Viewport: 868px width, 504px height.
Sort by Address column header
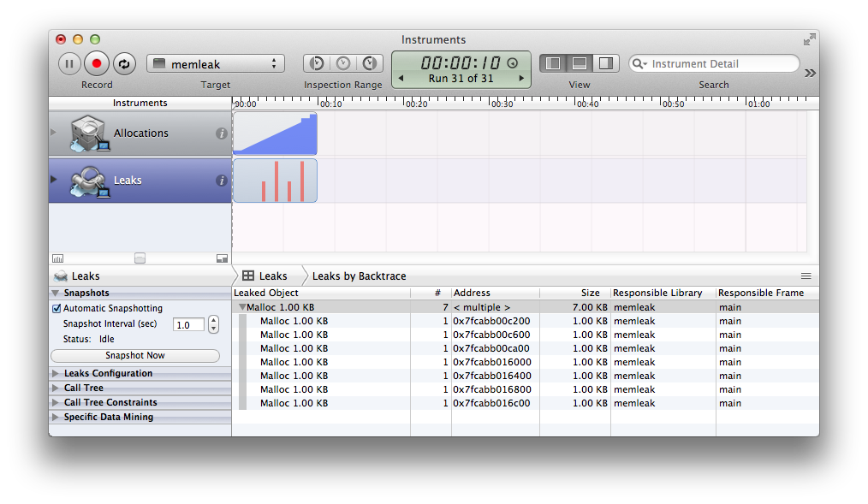point(496,294)
